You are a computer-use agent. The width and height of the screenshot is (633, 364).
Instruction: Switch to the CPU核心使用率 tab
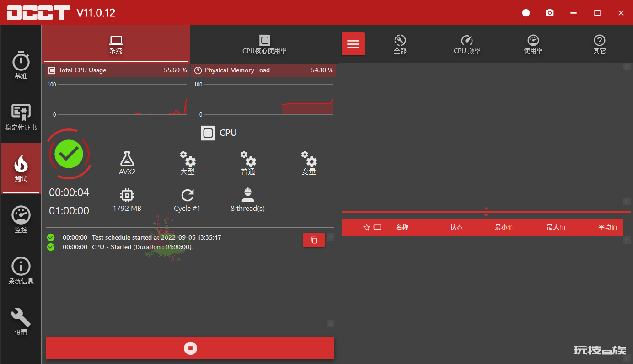(264, 44)
